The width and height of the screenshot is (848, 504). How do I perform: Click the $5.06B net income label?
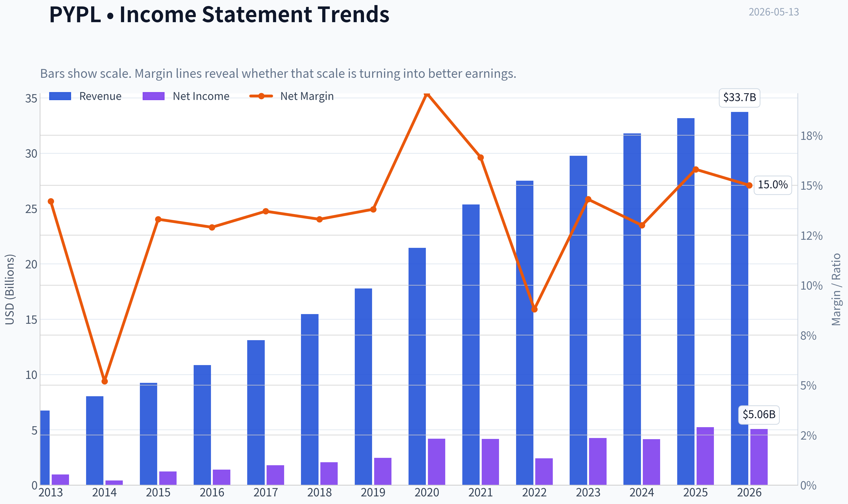click(x=759, y=415)
